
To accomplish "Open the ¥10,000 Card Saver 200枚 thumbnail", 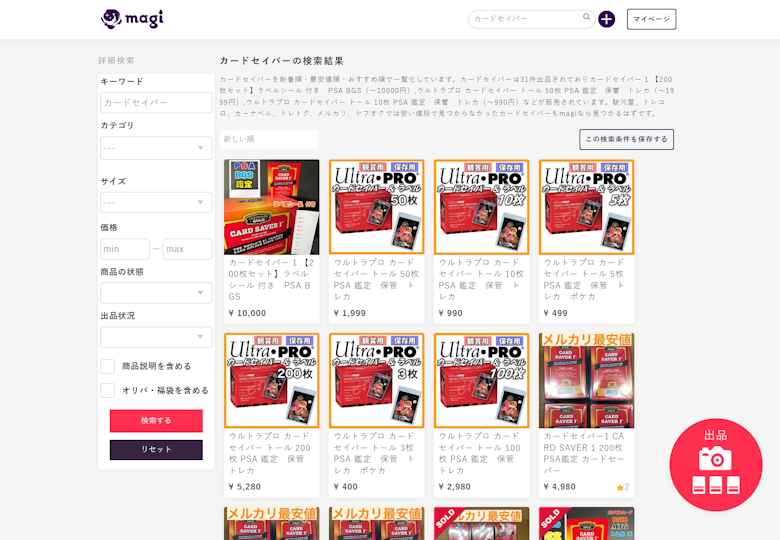I will tap(271, 207).
